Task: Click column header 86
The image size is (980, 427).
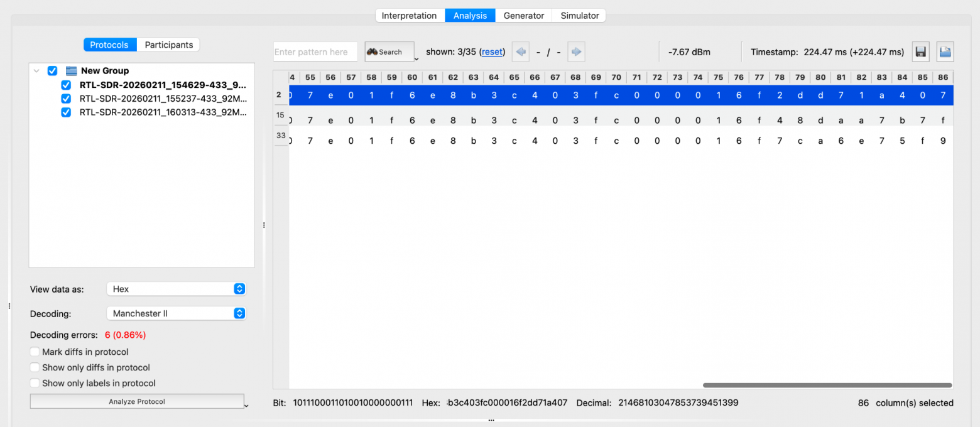Action: pyautogui.click(x=943, y=77)
